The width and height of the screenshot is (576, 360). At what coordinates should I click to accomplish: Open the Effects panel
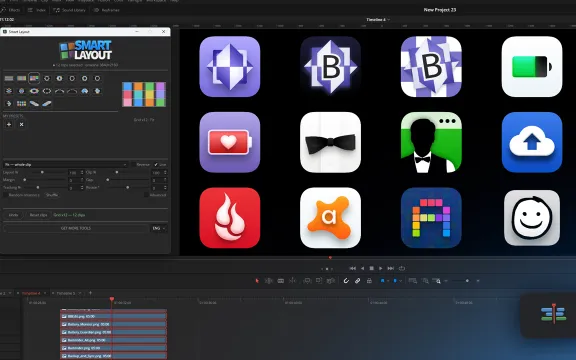(11, 10)
